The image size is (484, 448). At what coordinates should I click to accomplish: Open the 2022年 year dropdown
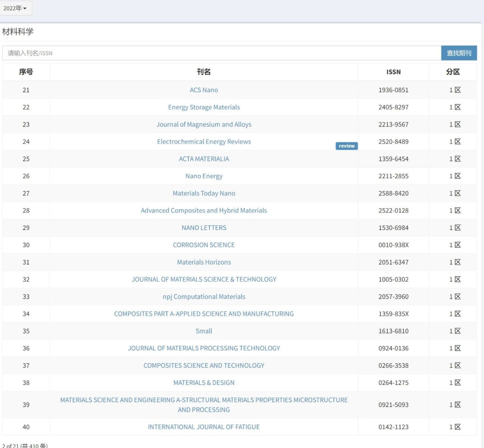(x=15, y=9)
